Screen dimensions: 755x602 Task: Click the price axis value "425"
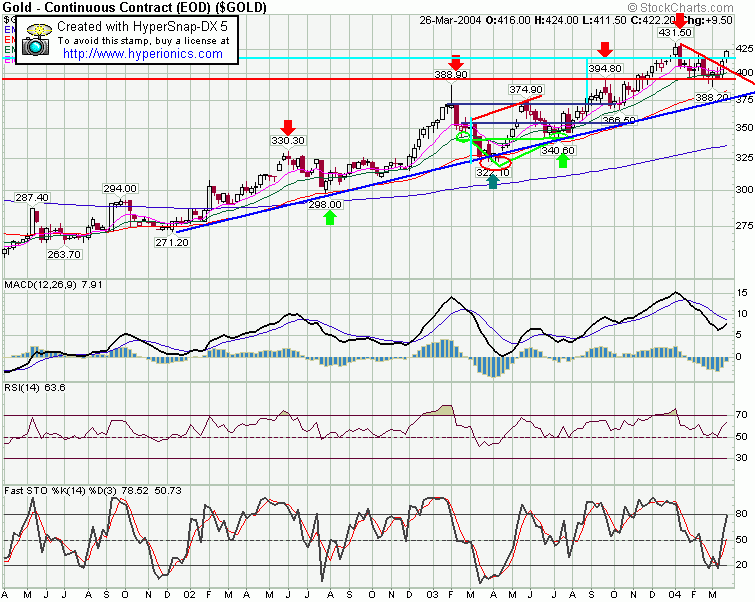coord(744,49)
